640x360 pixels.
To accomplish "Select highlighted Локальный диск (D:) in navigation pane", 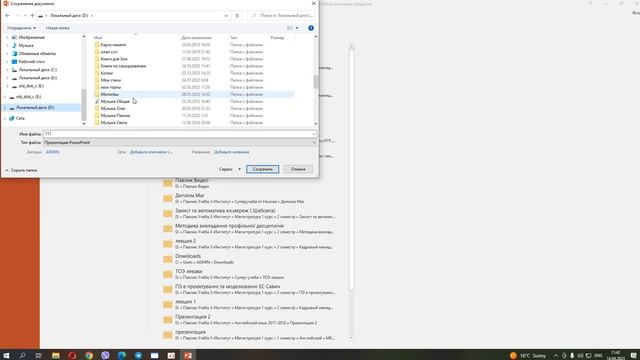I will pos(35,107).
